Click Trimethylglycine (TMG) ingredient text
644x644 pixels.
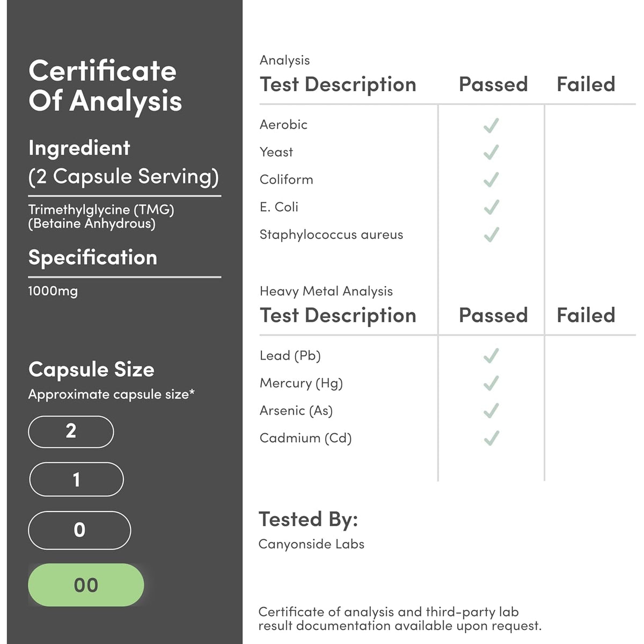click(101, 209)
